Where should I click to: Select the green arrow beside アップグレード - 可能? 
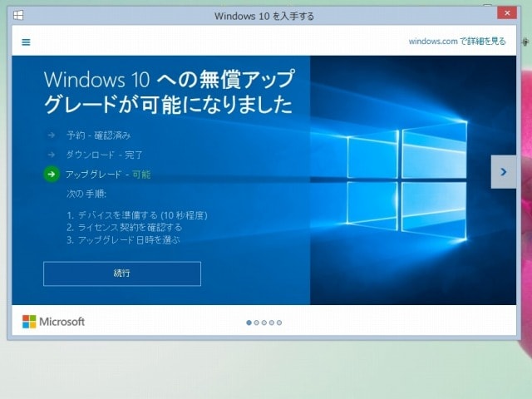[51, 174]
